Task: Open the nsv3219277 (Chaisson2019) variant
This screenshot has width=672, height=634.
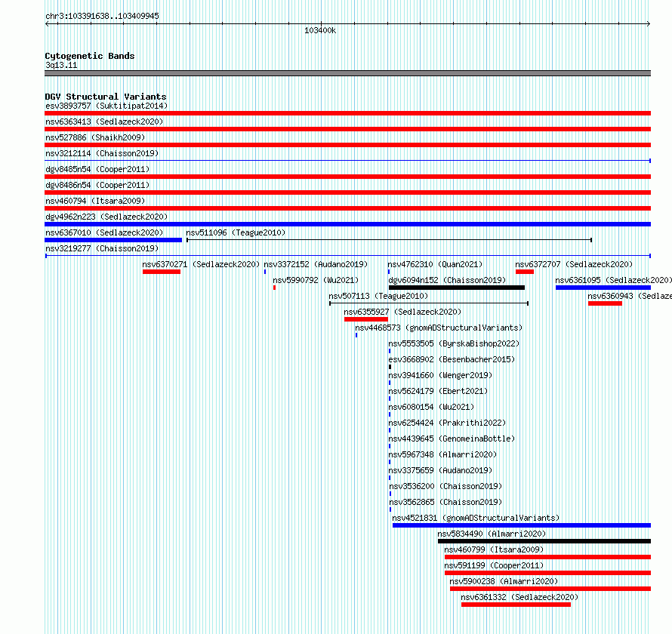Action: pyautogui.click(x=102, y=248)
